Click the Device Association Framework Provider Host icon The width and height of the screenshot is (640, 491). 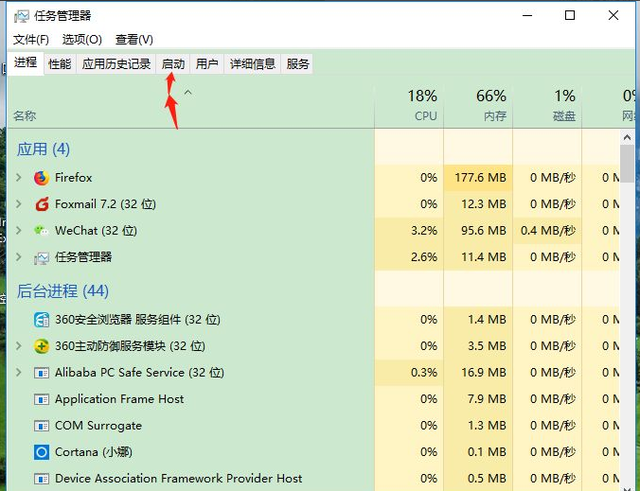tap(41, 478)
